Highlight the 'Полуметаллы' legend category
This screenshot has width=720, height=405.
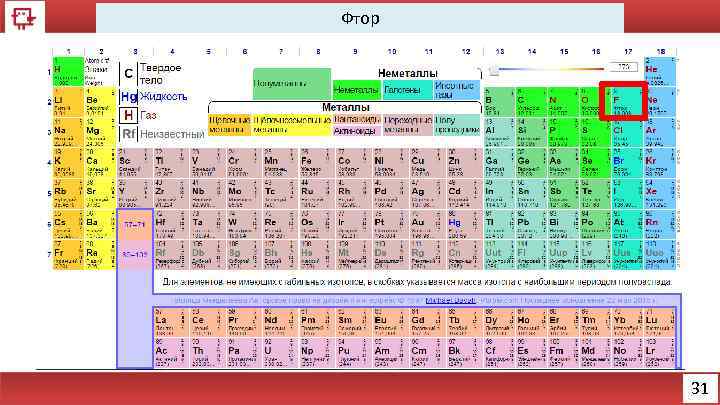tap(292, 84)
